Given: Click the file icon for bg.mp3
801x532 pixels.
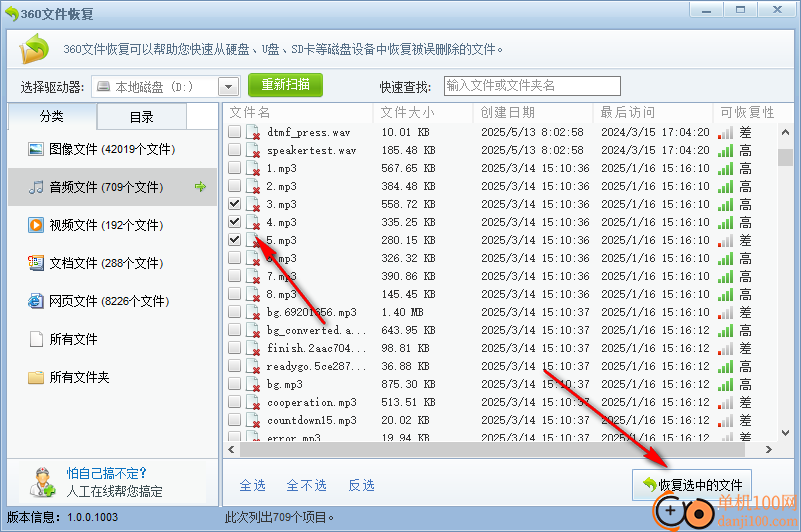Looking at the screenshot, I should 253,384.
